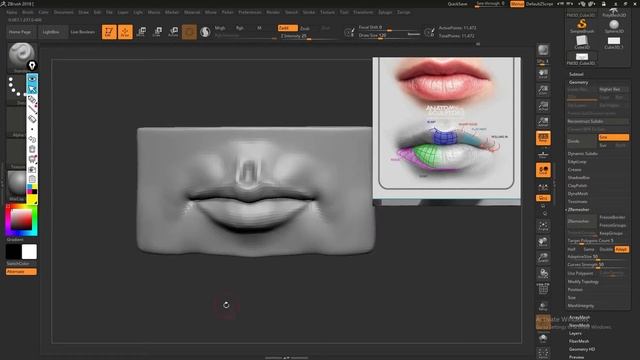
Task: Click the Rotate view icon
Action: tap(543, 274)
